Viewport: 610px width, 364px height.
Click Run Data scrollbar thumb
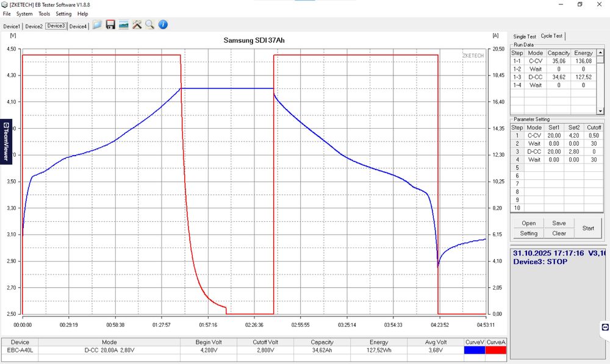(x=600, y=60)
